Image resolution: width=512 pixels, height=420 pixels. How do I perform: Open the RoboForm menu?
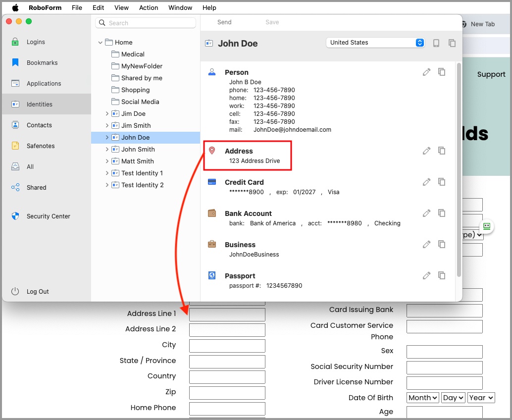(x=45, y=7)
